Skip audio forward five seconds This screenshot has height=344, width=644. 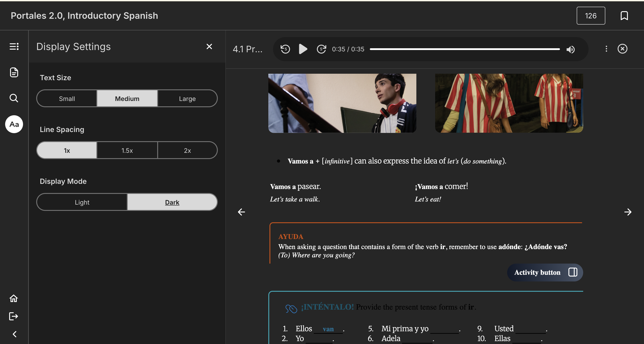322,49
